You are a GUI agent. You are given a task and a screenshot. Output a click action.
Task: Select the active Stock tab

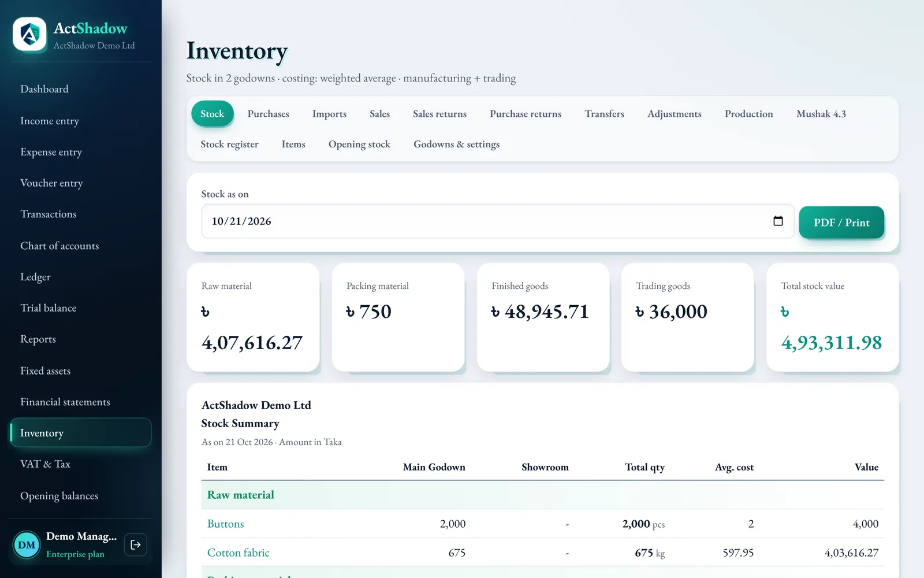212,114
